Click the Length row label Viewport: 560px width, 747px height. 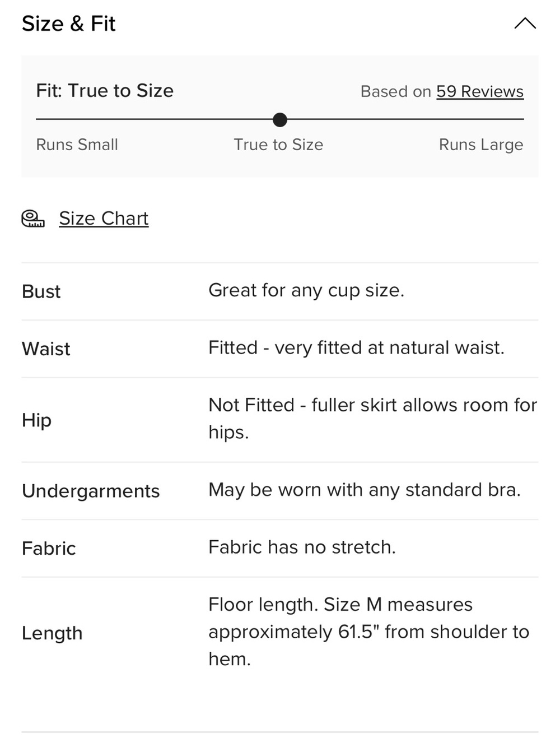point(52,633)
